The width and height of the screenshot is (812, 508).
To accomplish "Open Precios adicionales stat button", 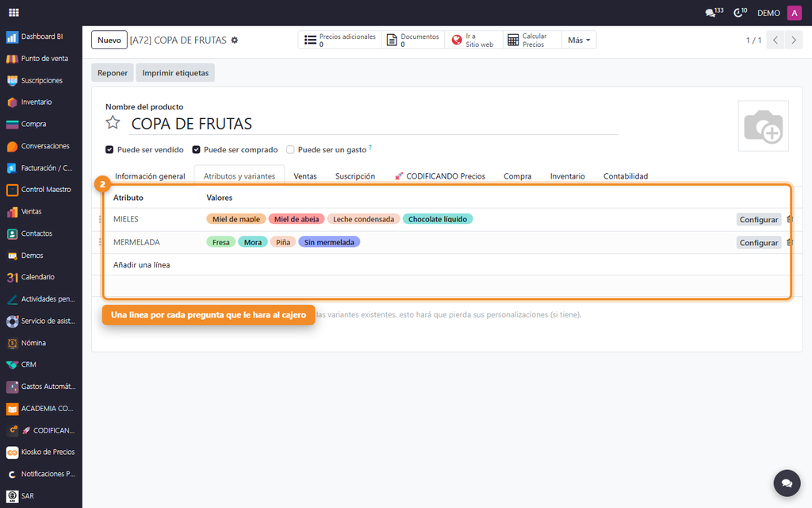I will click(x=339, y=40).
